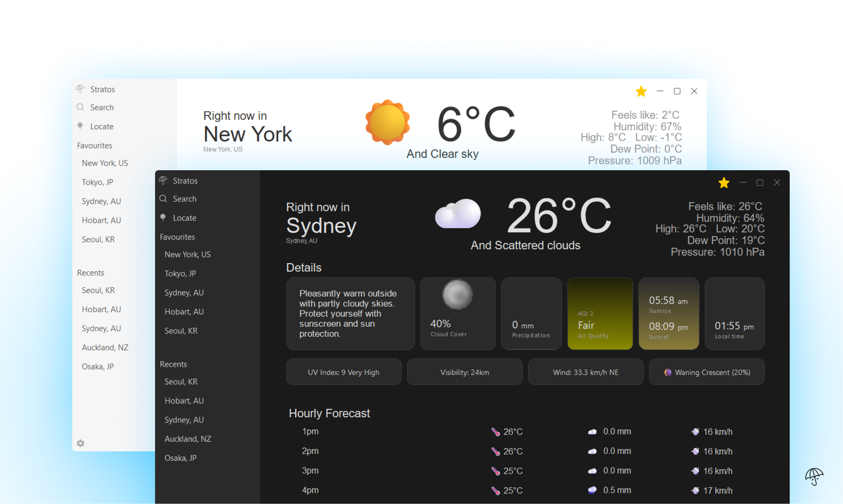843x504 pixels.
Task: Click the Wind 33.3 km/h NE card
Action: pos(585,372)
